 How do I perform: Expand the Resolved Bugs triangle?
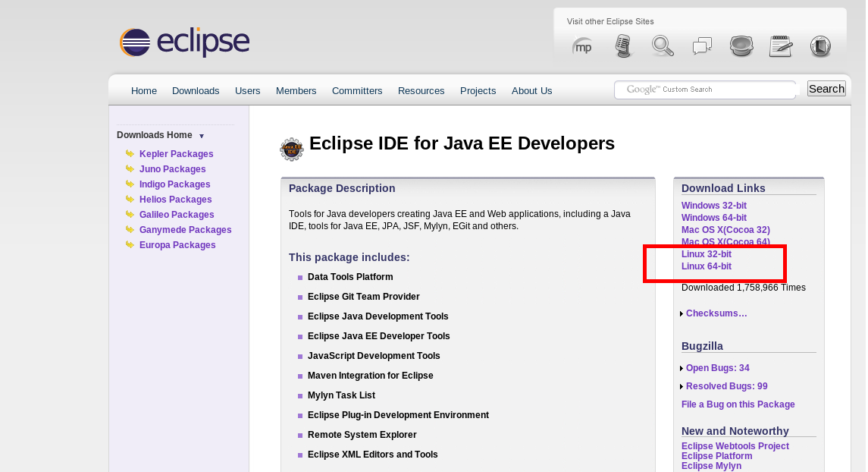pyautogui.click(x=682, y=387)
